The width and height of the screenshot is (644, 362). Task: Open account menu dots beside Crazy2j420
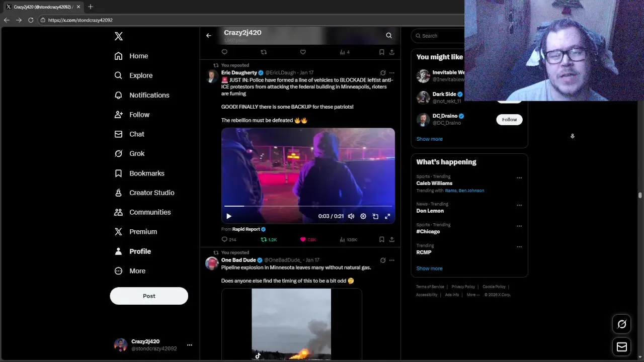(190, 345)
